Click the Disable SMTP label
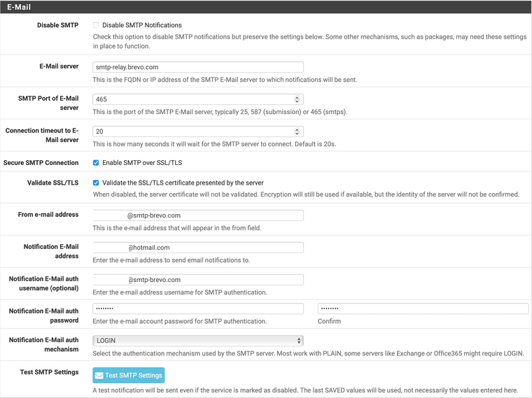532x398 pixels. point(57,25)
